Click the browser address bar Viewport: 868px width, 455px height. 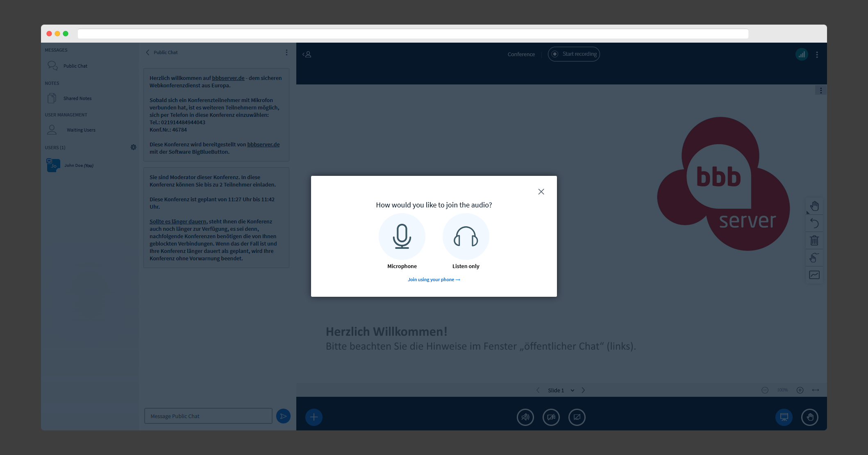click(x=413, y=34)
